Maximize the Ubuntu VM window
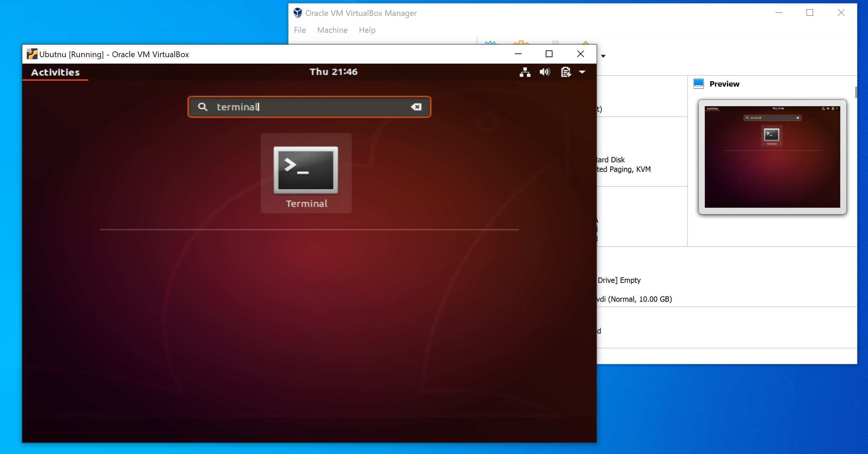 coord(549,54)
